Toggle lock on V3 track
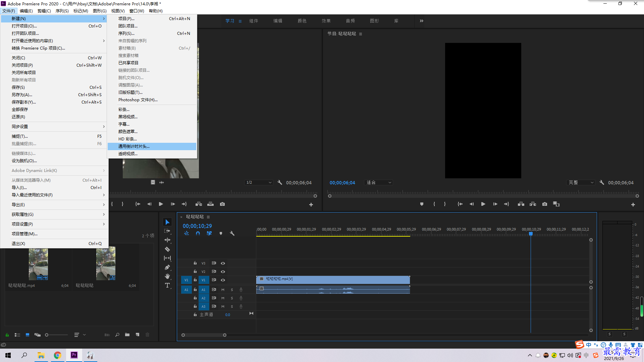644x362 pixels. tap(195, 263)
